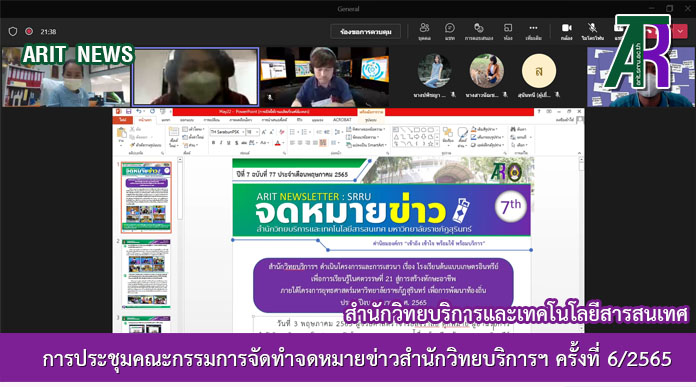This screenshot has height=387, width=696.
Task: Open the People panel in Teams
Action: 424,32
